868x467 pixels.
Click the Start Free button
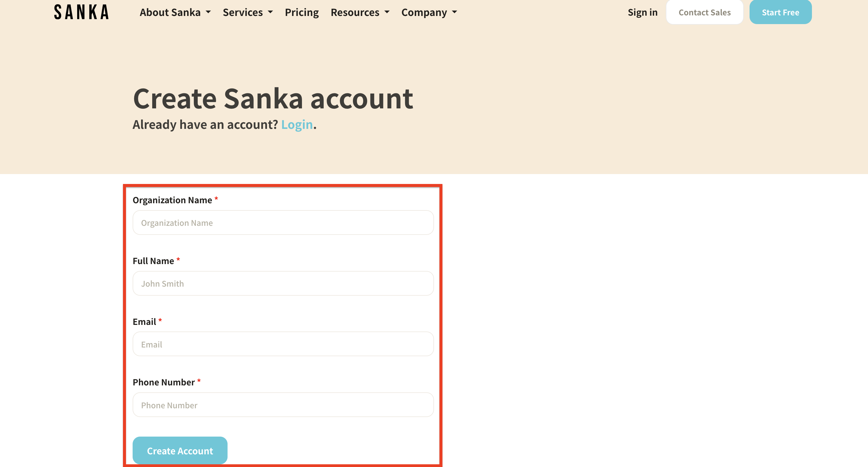click(x=780, y=12)
